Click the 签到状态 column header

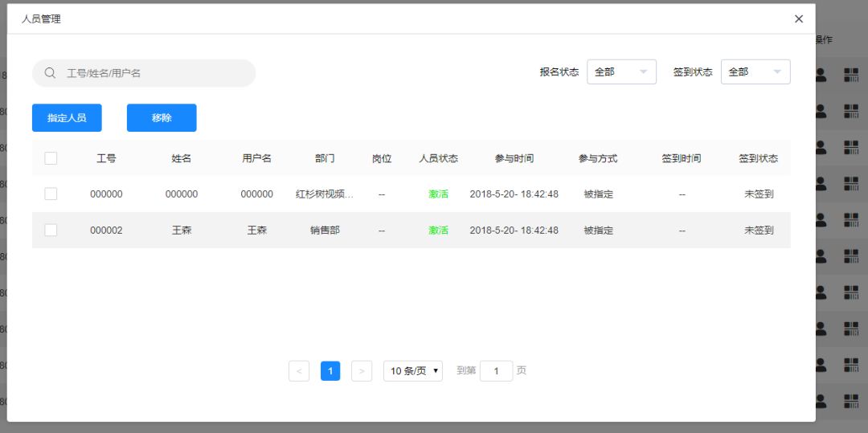pyautogui.click(x=759, y=158)
